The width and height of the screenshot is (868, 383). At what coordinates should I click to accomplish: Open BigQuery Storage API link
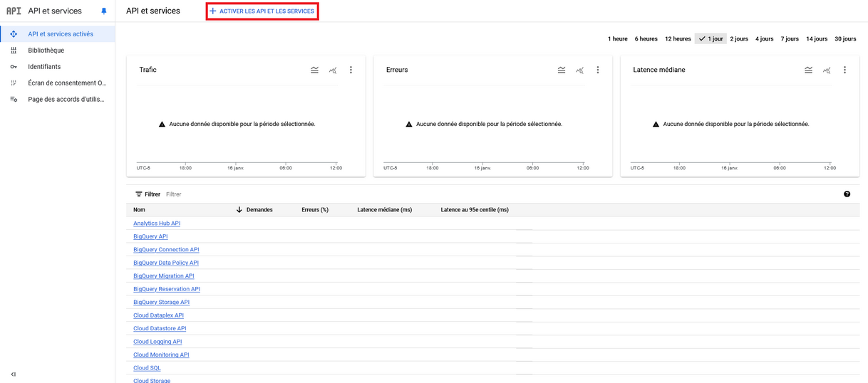161,303
